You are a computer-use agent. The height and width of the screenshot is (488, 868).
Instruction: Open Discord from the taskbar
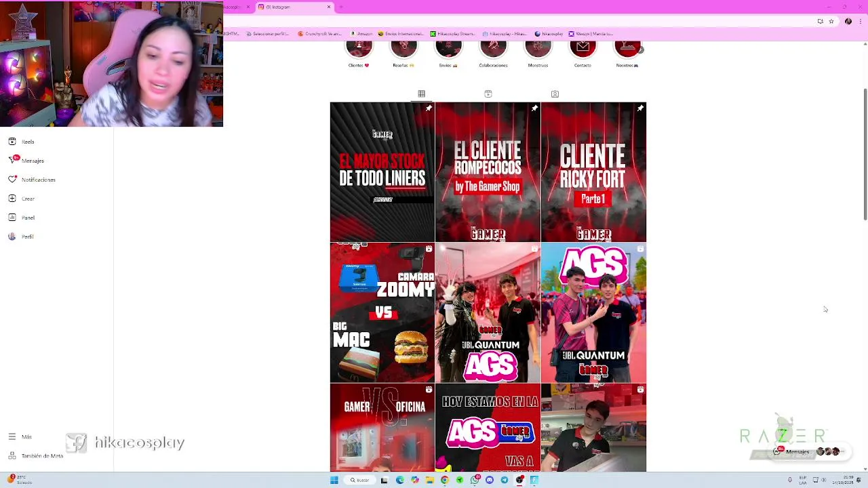[490, 480]
